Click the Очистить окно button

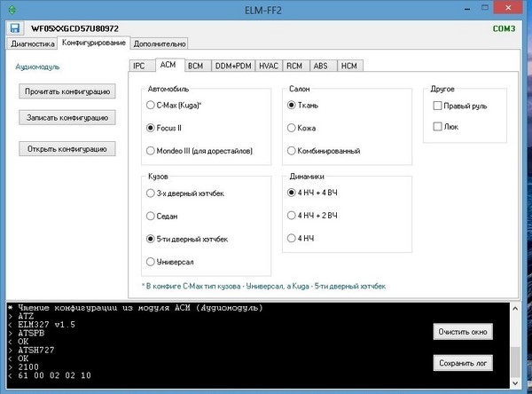pos(463,332)
